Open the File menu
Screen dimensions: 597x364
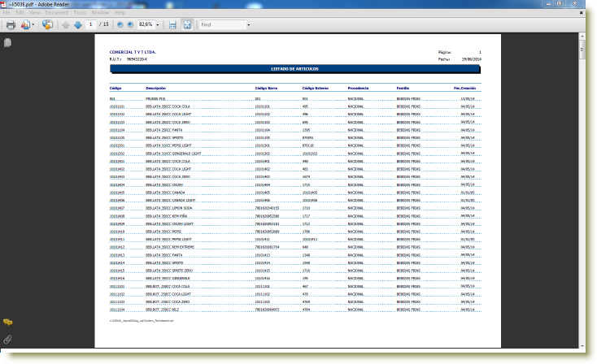7,12
